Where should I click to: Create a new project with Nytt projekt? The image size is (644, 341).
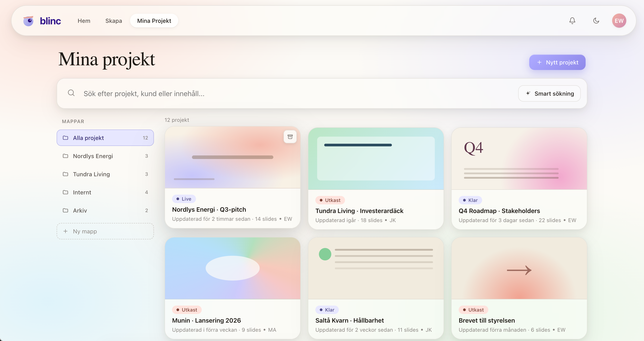tap(557, 62)
